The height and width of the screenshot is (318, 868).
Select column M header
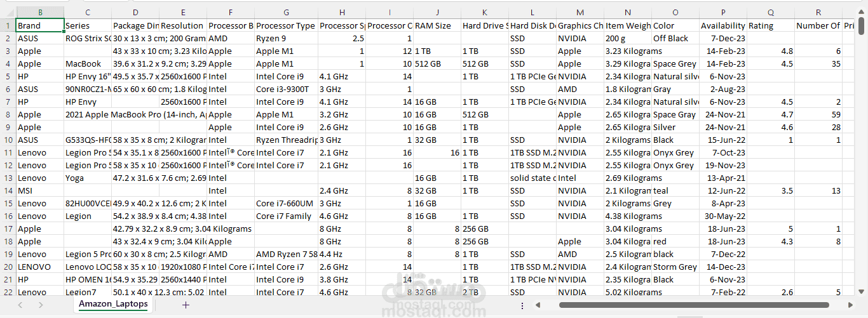580,13
